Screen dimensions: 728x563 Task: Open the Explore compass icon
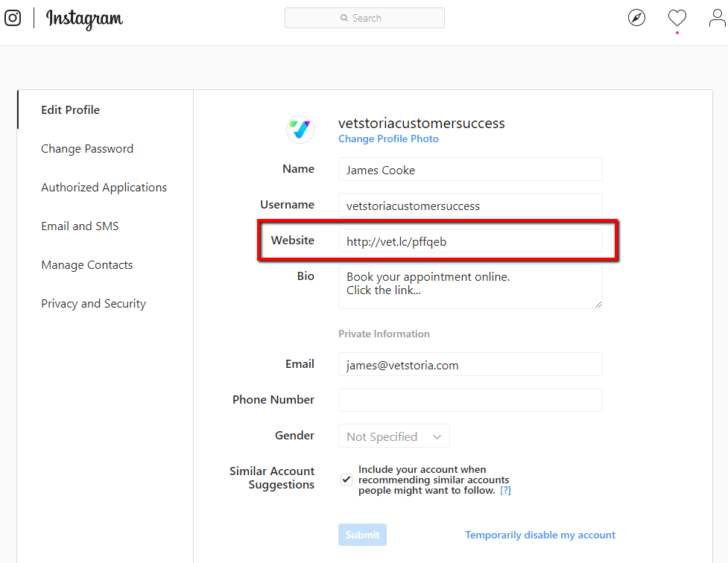tap(636, 18)
